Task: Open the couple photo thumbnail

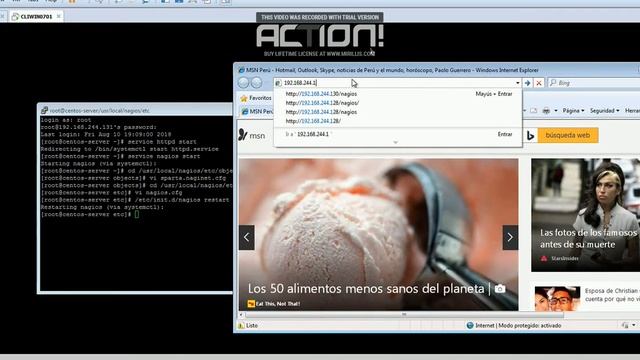Action: click(557, 298)
